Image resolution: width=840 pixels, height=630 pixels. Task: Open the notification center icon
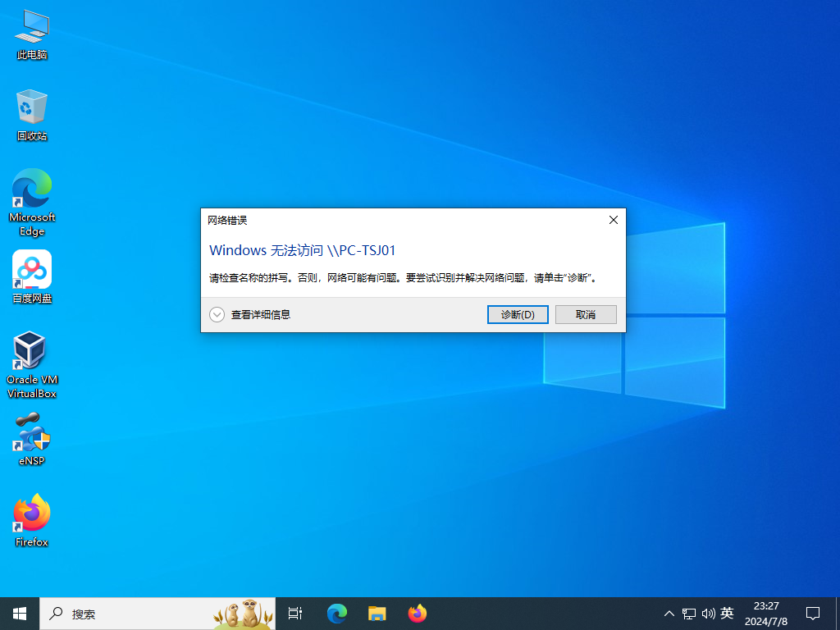(813, 614)
